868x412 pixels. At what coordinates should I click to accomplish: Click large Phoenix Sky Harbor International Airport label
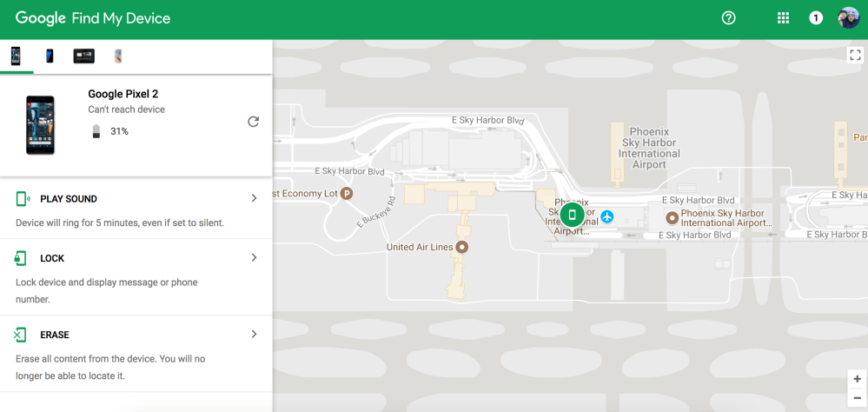point(649,149)
